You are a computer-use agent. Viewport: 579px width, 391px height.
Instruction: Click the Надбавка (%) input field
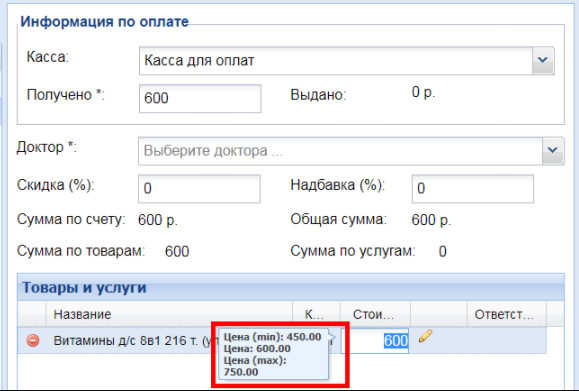point(473,189)
